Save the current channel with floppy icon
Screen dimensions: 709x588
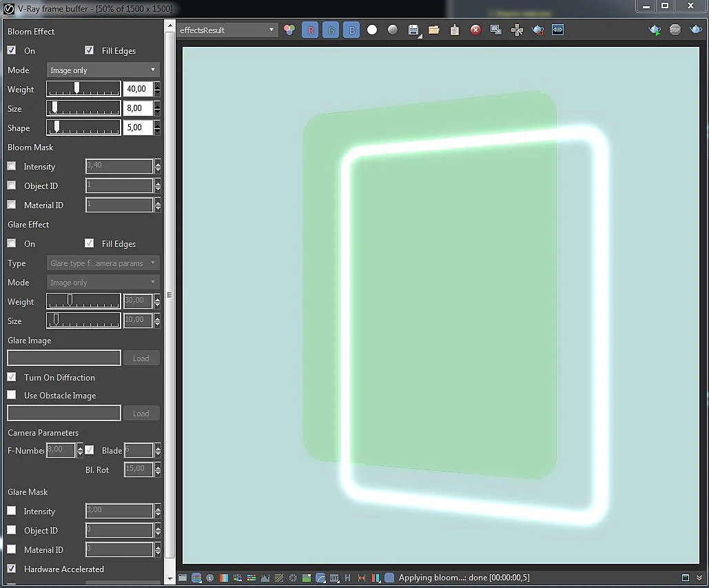pyautogui.click(x=413, y=30)
